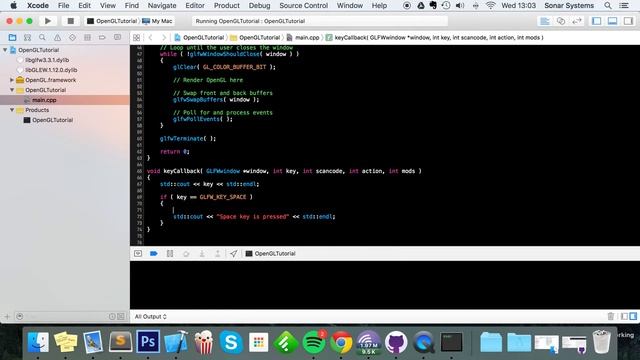
Task: Open Photoshop from the Dock
Action: 148,342
